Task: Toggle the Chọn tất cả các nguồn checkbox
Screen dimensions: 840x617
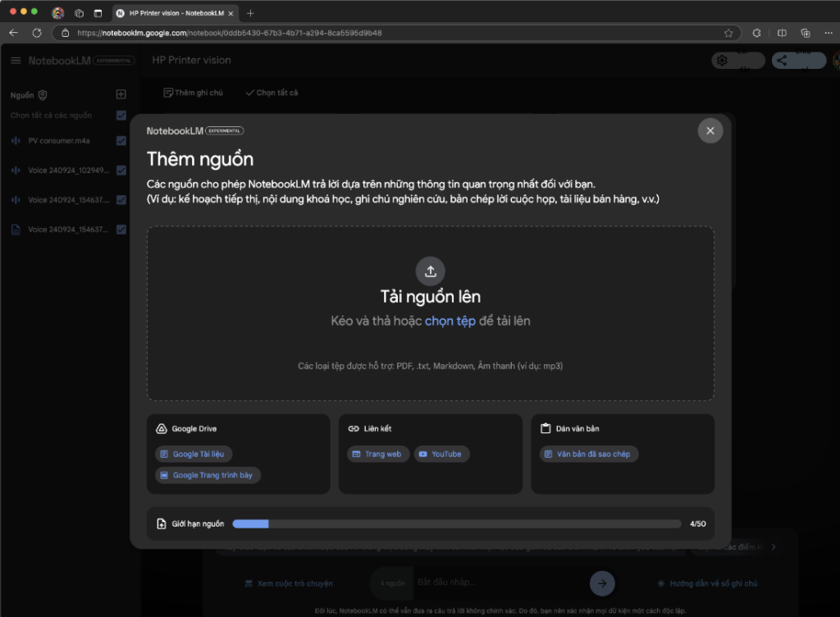Action: 121,116
